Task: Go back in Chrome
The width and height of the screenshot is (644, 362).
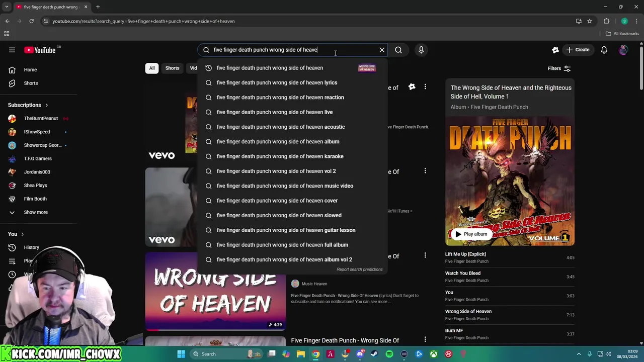Action: pos(7,21)
